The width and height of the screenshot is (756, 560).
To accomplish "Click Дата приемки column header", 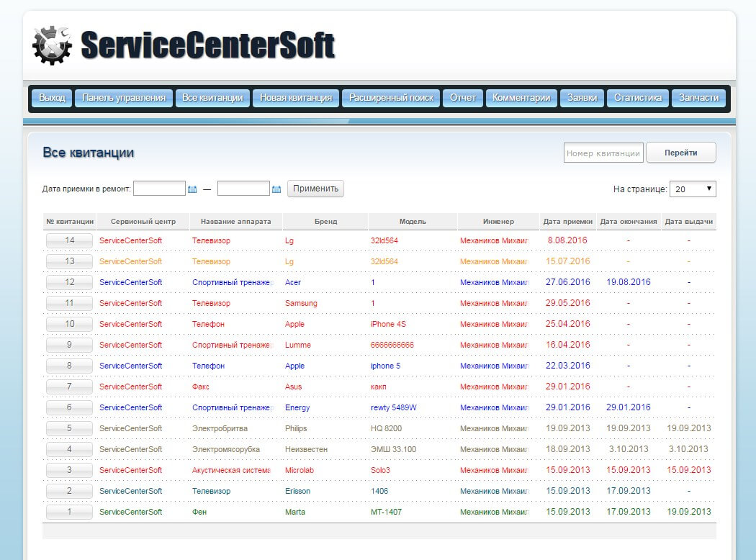I will (x=568, y=222).
